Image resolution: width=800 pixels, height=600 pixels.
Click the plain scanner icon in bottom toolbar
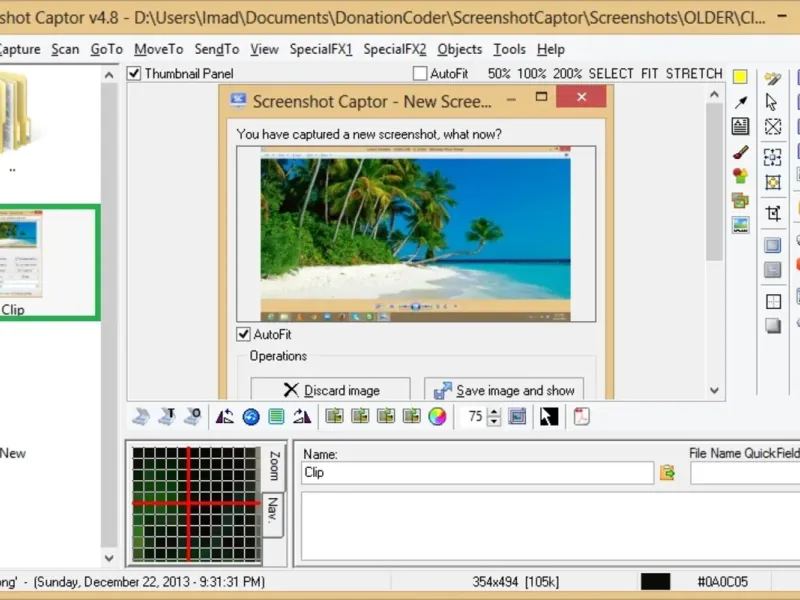141,417
